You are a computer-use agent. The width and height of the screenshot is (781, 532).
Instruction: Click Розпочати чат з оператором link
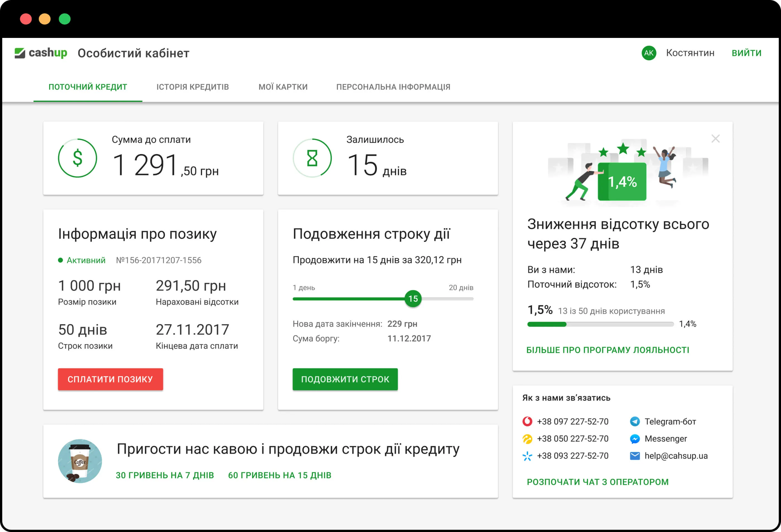597,482
